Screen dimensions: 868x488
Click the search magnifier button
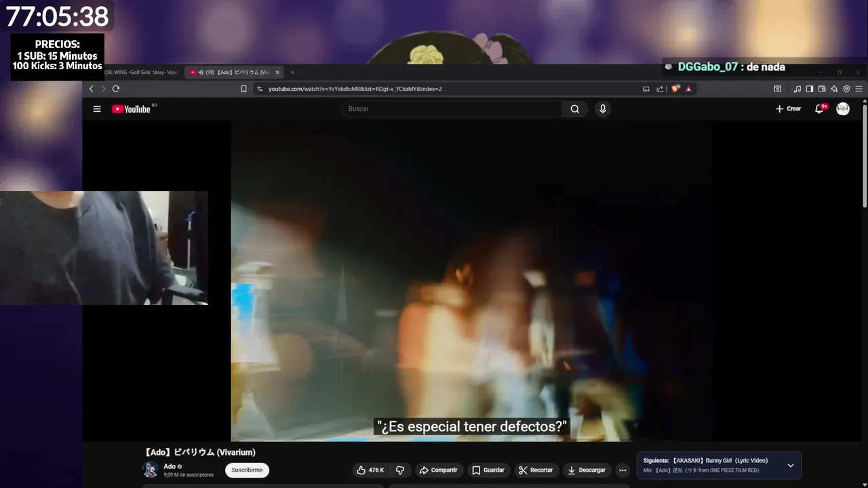point(575,108)
